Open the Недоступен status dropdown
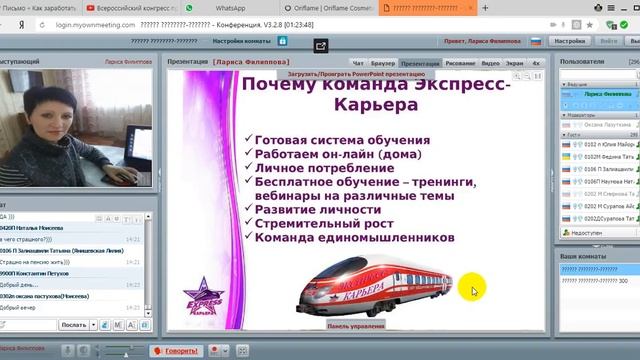The width and height of the screenshot is (640, 360). click(600, 233)
